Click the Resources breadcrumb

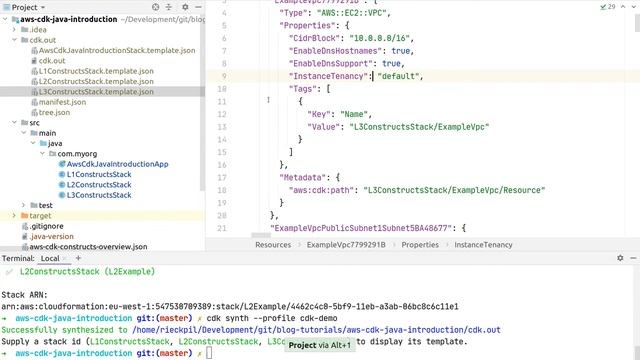(273, 245)
